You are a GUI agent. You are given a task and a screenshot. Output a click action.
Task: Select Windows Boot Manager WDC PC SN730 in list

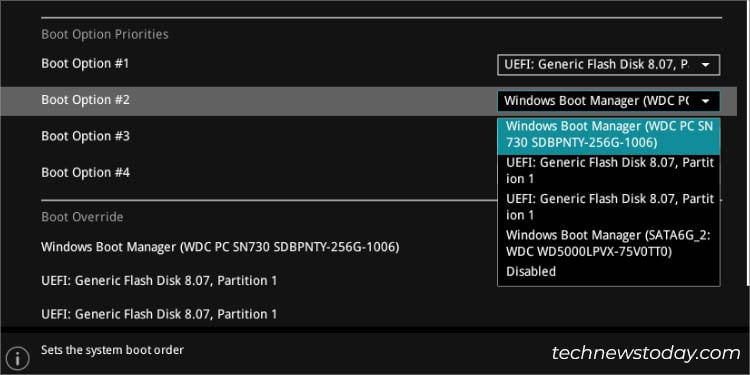608,135
